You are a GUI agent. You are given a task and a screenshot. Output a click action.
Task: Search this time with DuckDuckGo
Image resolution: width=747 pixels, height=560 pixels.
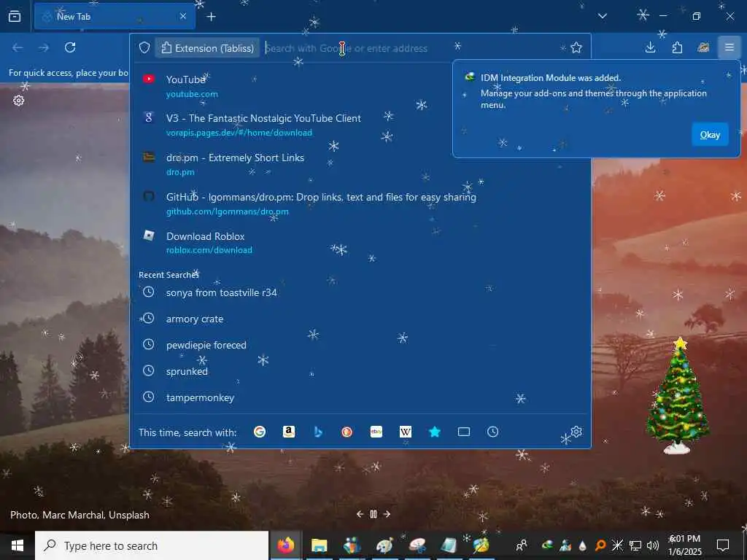pos(347,432)
